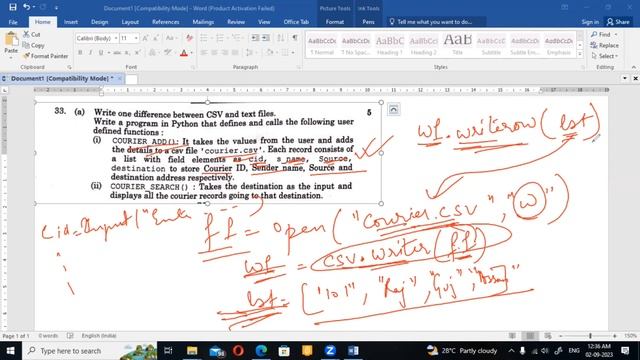Open the Change Case dropdown
Viewport: 640px width, 360px height.
171,38
